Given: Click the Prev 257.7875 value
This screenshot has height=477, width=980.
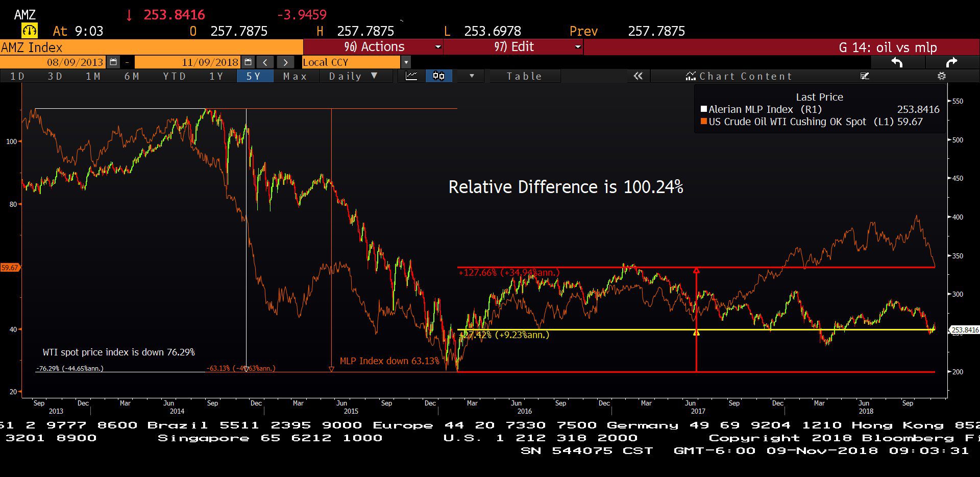Looking at the screenshot, I should (656, 31).
